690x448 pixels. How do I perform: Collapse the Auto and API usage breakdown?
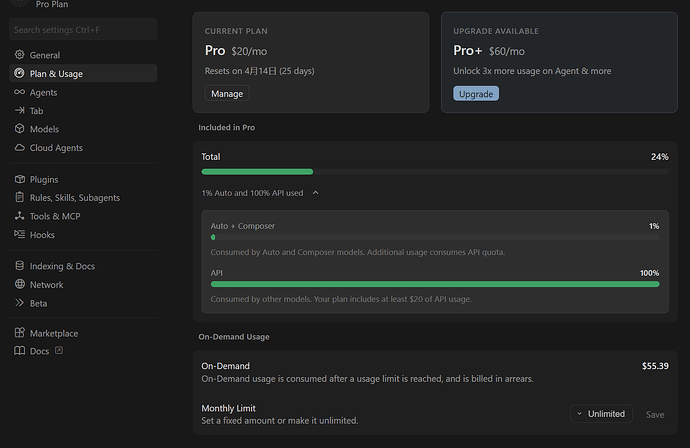tap(316, 193)
